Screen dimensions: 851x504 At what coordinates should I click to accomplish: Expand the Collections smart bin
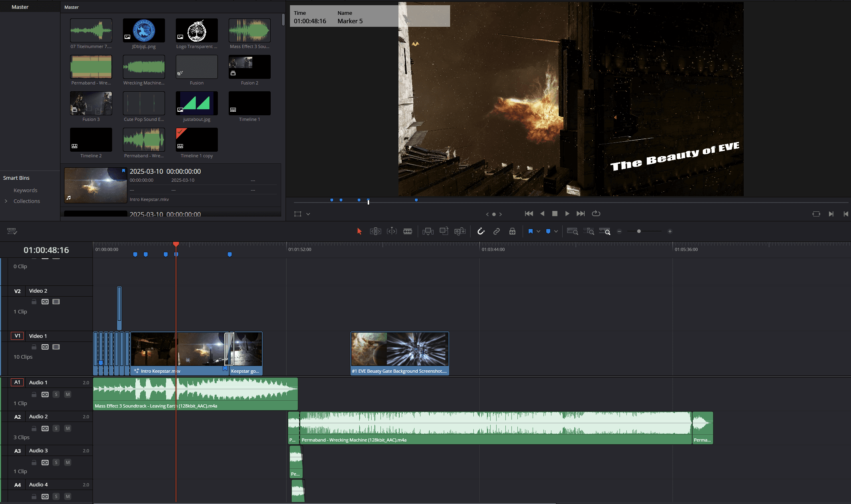[6, 201]
